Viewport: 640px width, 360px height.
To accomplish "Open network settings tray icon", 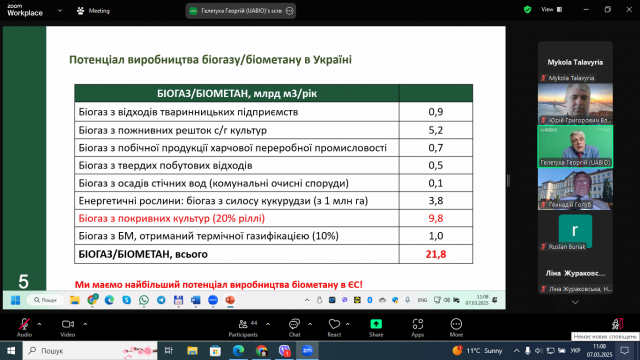I will coord(550,351).
